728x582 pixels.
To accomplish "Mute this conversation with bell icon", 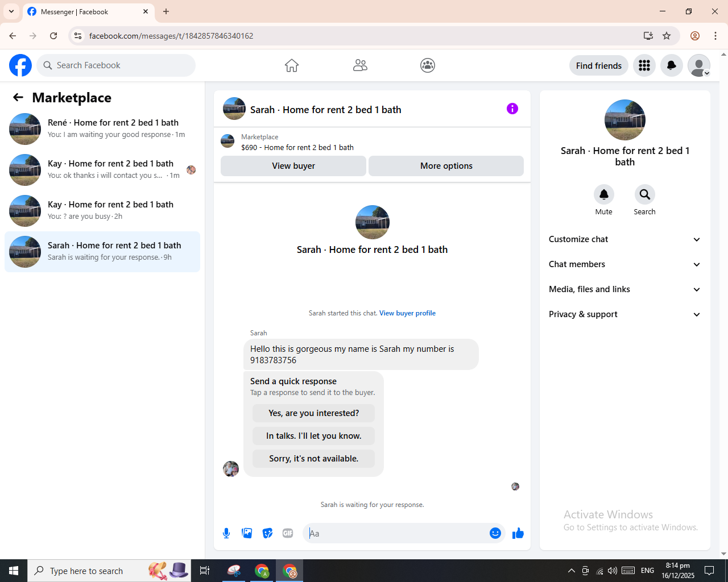I will 604,194.
